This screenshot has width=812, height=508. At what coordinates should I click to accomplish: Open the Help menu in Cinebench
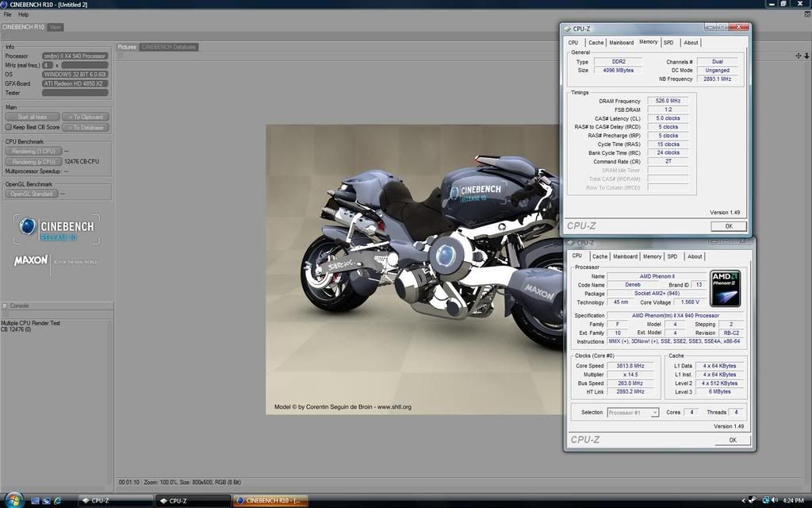24,14
